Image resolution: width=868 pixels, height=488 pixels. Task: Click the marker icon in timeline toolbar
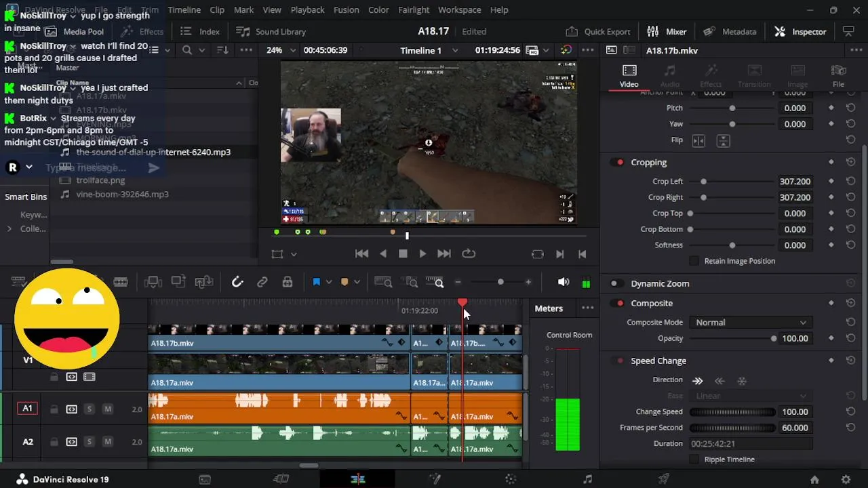point(344,282)
